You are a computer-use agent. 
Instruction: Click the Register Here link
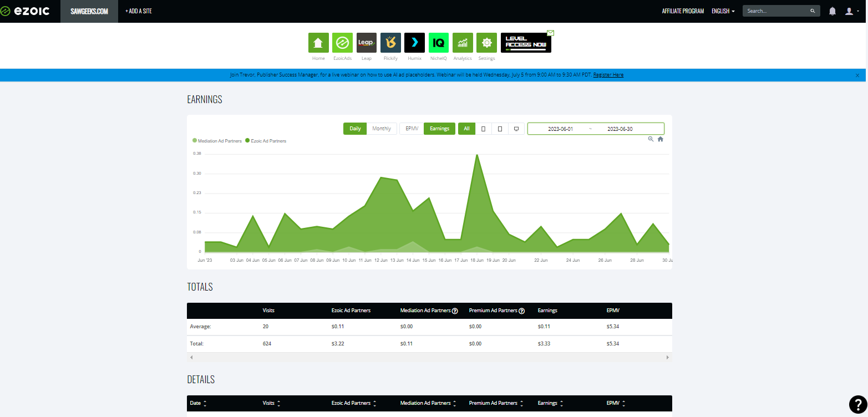[x=608, y=75]
